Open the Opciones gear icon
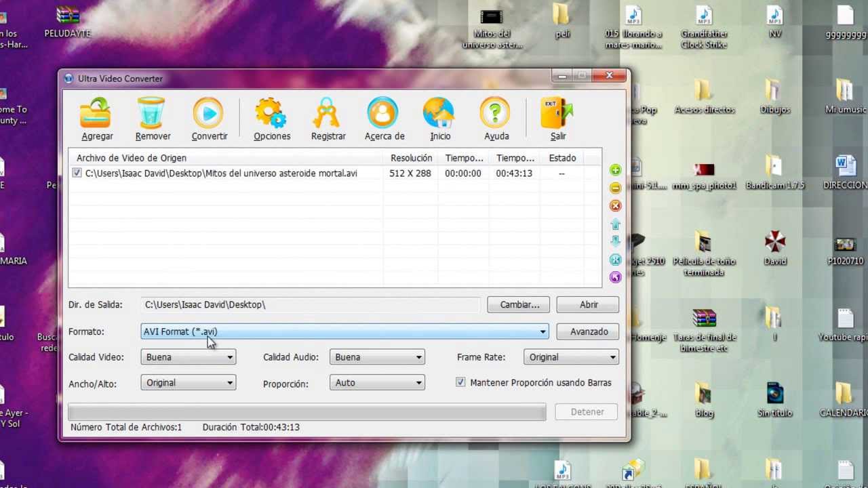The image size is (868, 488). click(271, 113)
